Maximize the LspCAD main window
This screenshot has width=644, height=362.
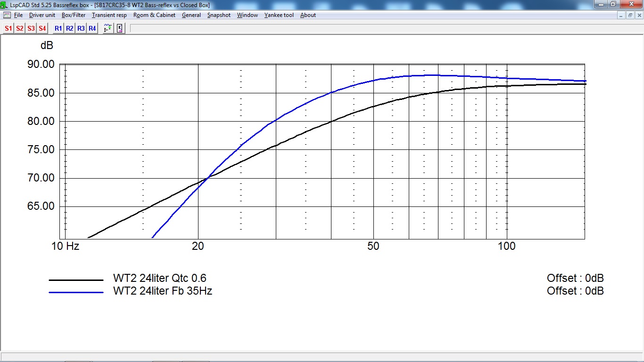[613, 4]
